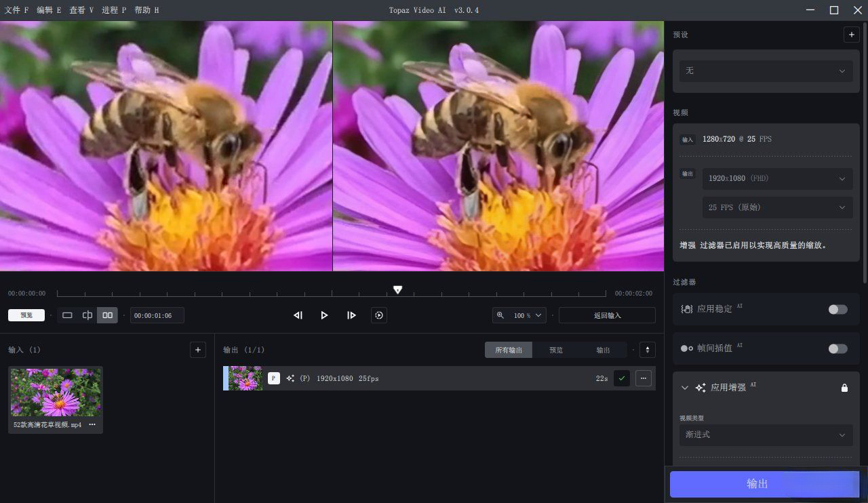Click the circular preview render icon
The width and height of the screenshot is (868, 503).
[379, 315]
